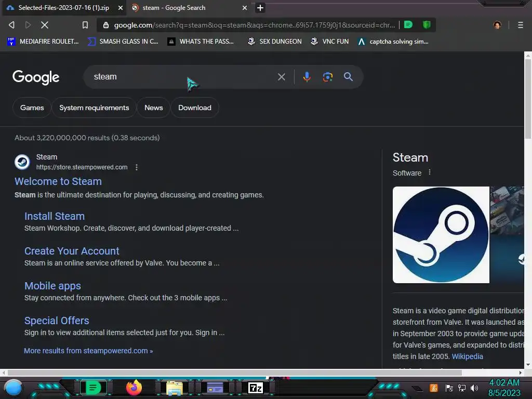Image resolution: width=532 pixels, height=399 pixels.
Task: Click the Steam name above store.steampowered.com
Action: pyautogui.click(x=47, y=157)
